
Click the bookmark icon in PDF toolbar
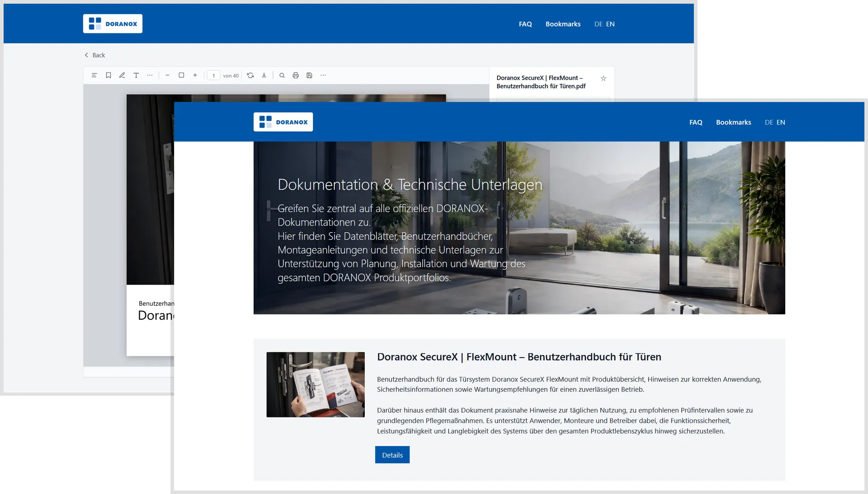click(x=108, y=76)
